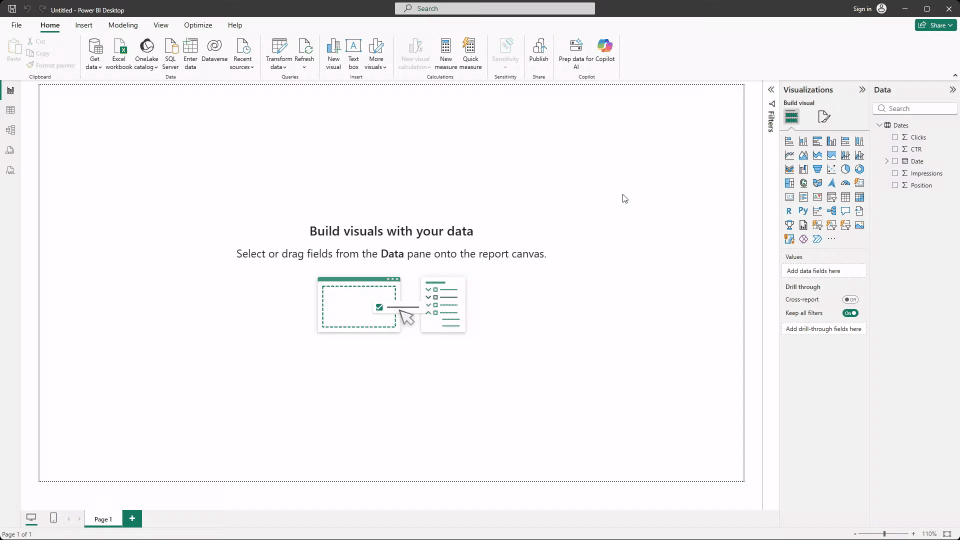The width and height of the screenshot is (960, 540).
Task: Click the Copilot ribbon icon
Action: tap(605, 51)
